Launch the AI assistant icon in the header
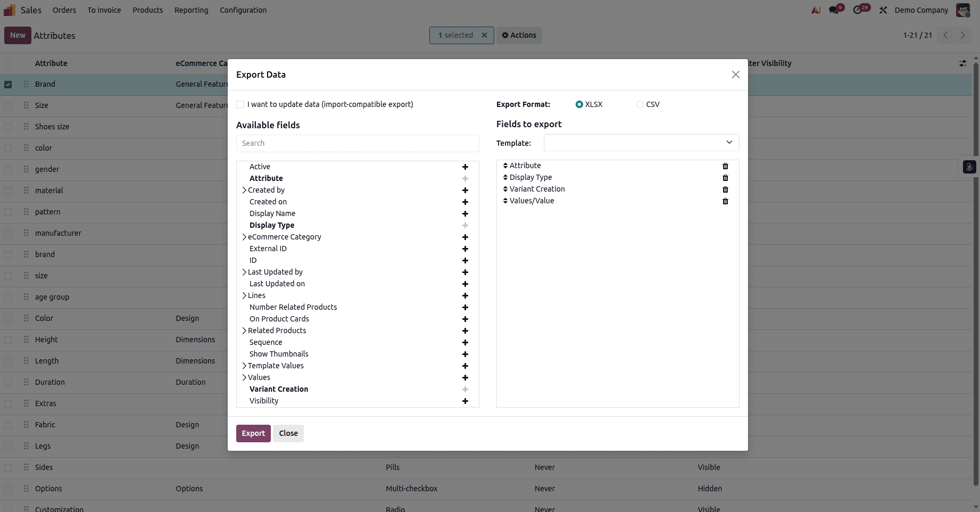The image size is (980, 512). 815,10
